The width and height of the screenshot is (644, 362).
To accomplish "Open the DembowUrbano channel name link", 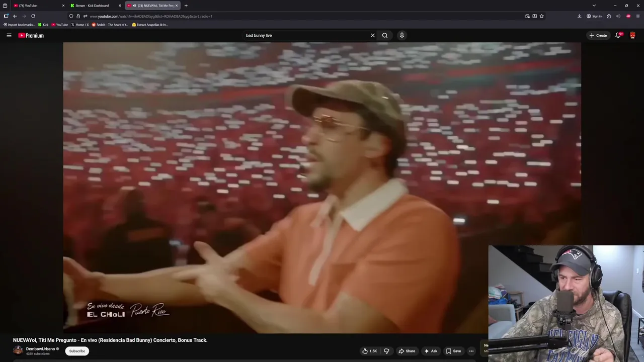I will (40, 349).
